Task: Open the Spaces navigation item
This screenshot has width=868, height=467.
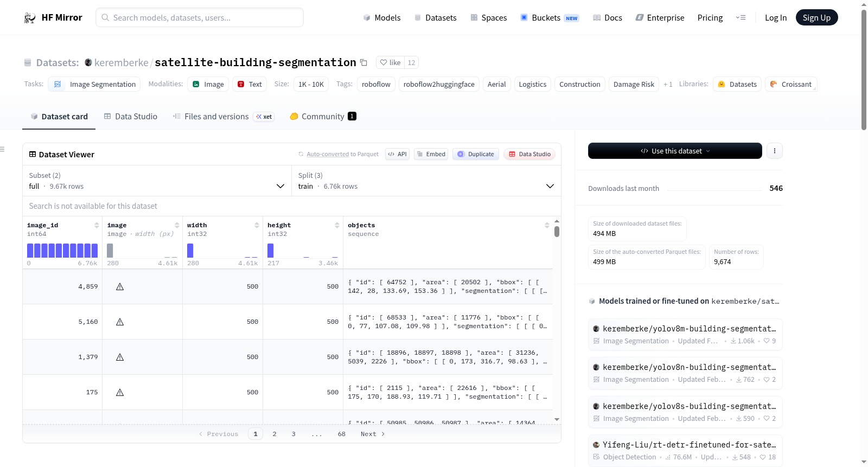Action: [489, 18]
